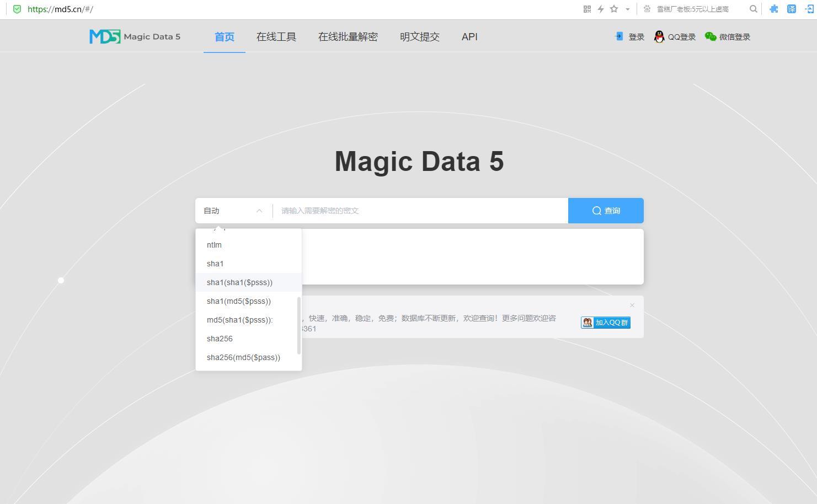817x504 pixels.
Task: Select sha256 from the dropdown list
Action: click(220, 339)
